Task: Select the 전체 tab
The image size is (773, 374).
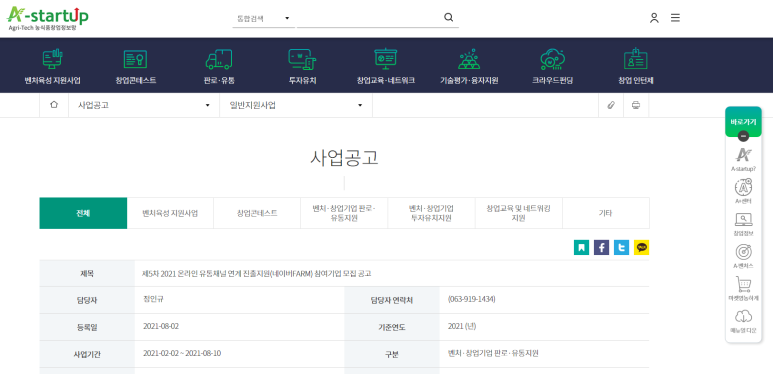Action: 83,213
